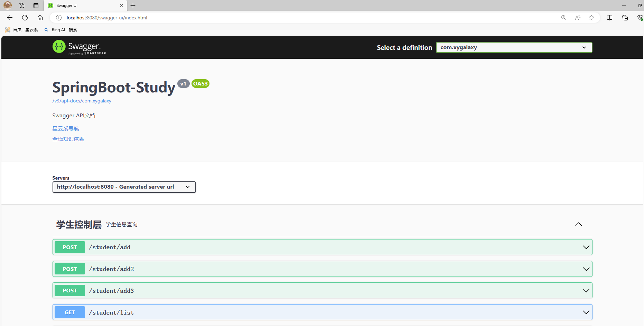Reload the Swagger UI page
644x326 pixels.
[x=25, y=18]
